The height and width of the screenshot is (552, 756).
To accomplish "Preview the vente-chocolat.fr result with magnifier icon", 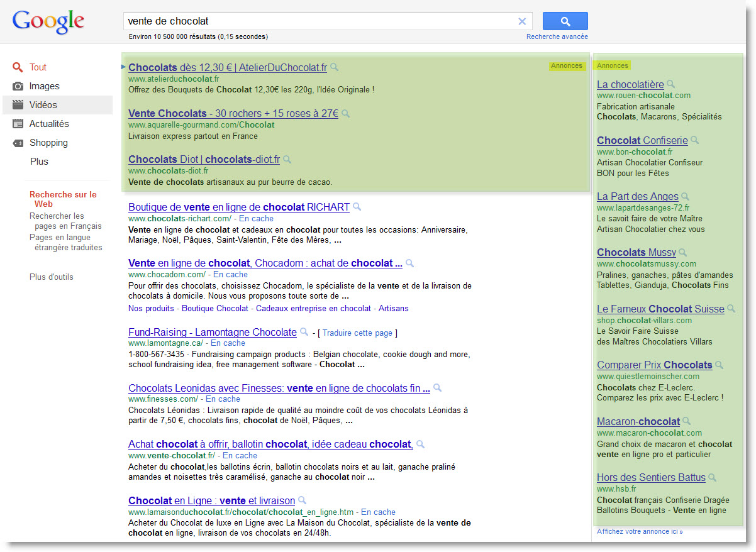I will [x=420, y=444].
